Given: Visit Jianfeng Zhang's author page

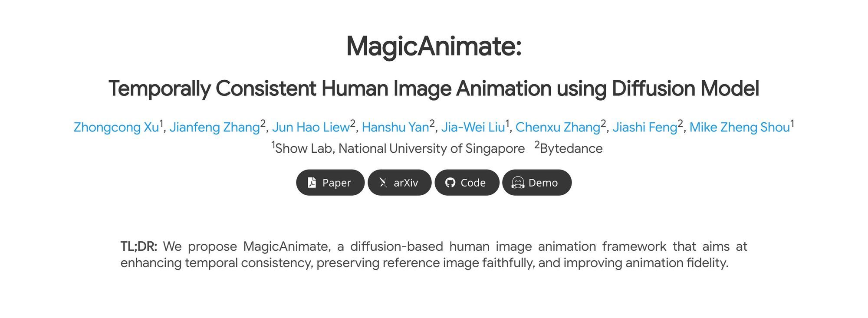Looking at the screenshot, I should coord(214,127).
